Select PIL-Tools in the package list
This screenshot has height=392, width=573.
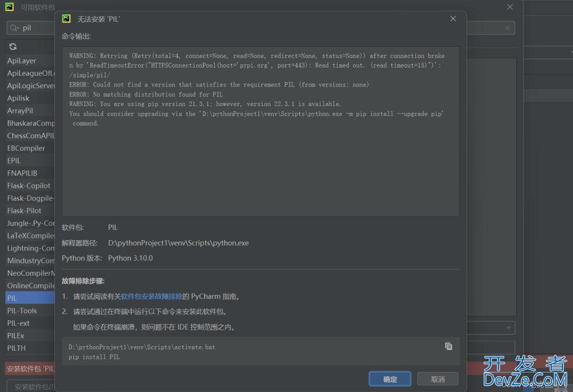(30, 311)
